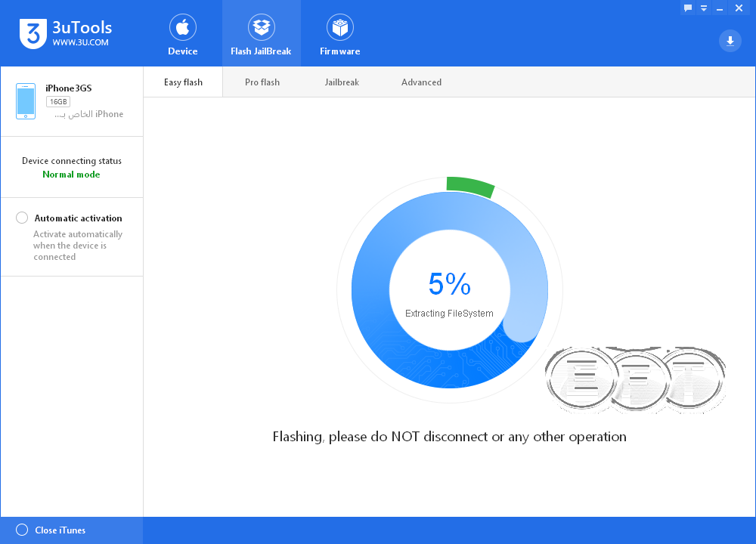The width and height of the screenshot is (756, 544).
Task: Open the title bar dropdown menu arrow
Action: tap(704, 8)
